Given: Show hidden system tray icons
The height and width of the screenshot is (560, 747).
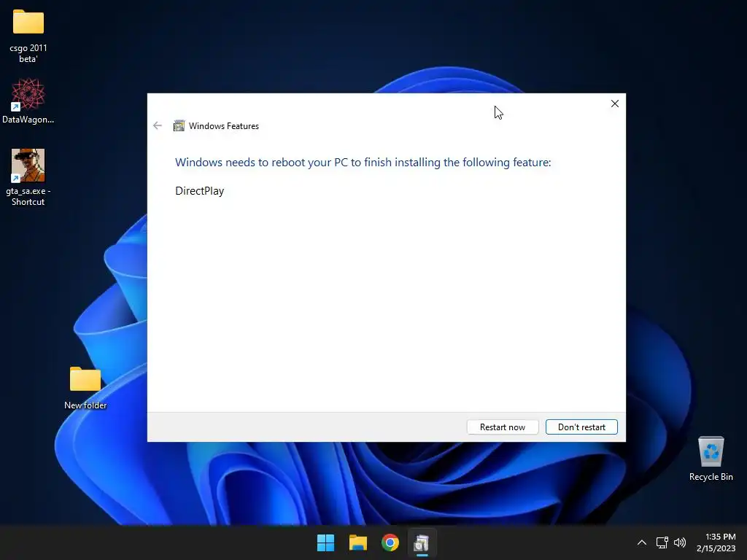Looking at the screenshot, I should [x=642, y=542].
